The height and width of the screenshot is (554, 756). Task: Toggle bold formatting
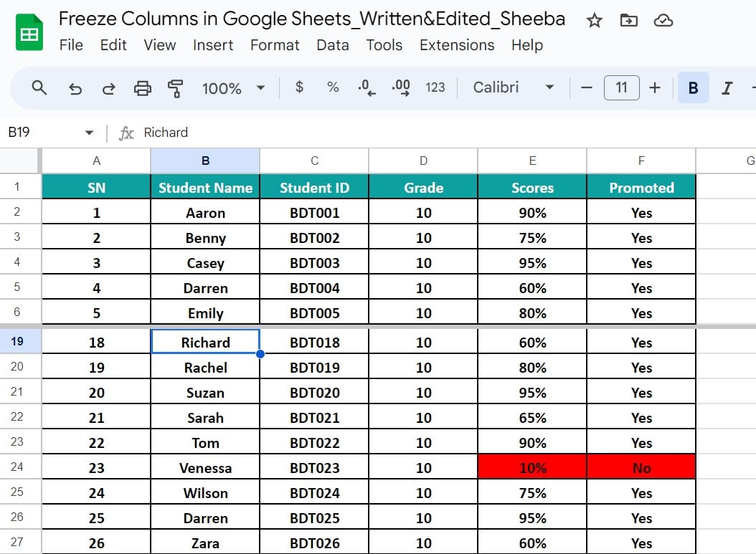point(693,88)
